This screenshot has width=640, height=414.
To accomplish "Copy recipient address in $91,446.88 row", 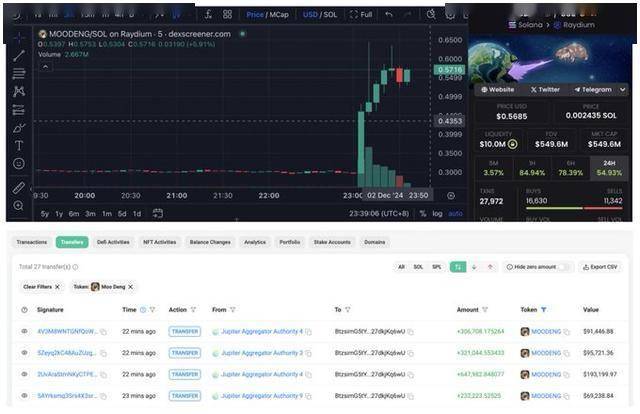I will pyautogui.click(x=411, y=332).
